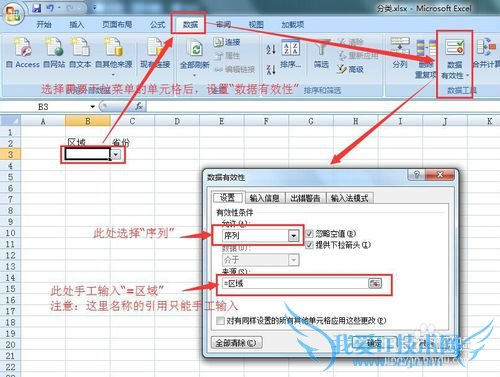Viewport: 500px width, 377px height.
Task: Click the fx insert function icon
Action: click(x=139, y=106)
